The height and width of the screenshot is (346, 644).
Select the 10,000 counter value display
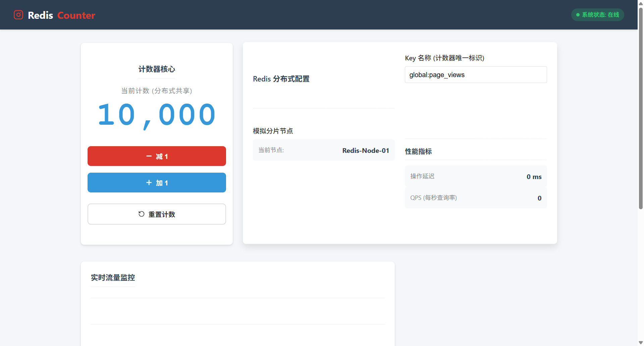click(x=157, y=115)
